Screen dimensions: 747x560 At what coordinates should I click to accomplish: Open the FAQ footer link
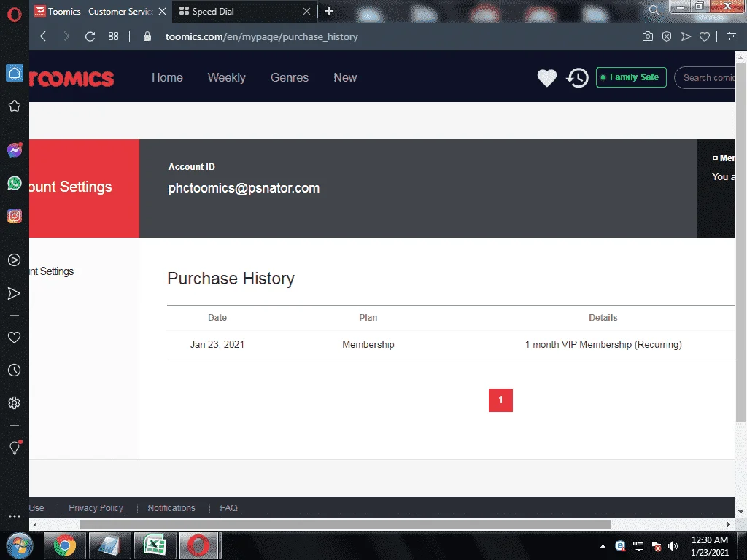tap(228, 508)
